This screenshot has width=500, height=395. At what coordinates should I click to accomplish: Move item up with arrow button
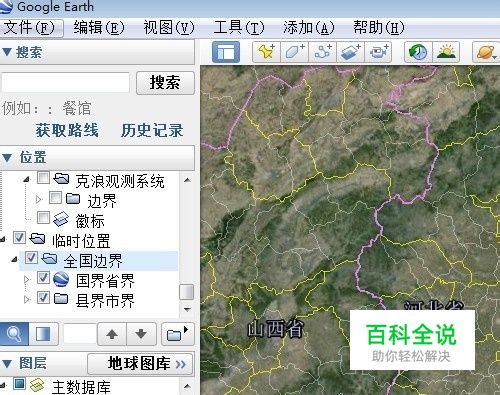112,334
